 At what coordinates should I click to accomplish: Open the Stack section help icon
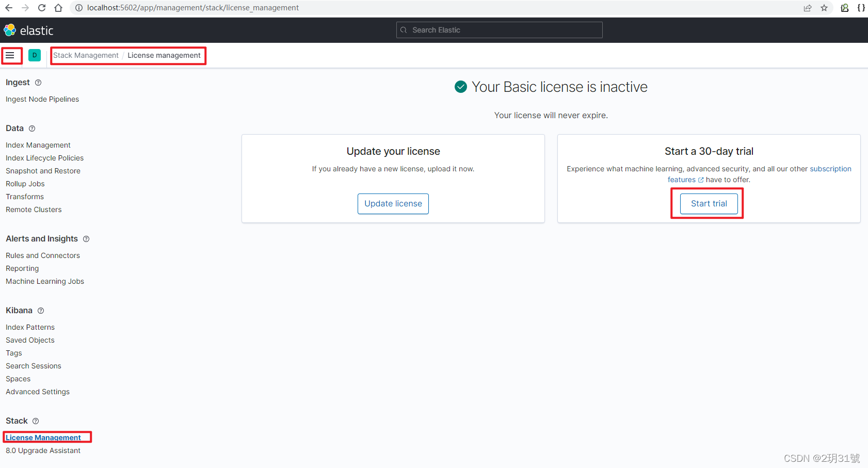click(x=35, y=421)
